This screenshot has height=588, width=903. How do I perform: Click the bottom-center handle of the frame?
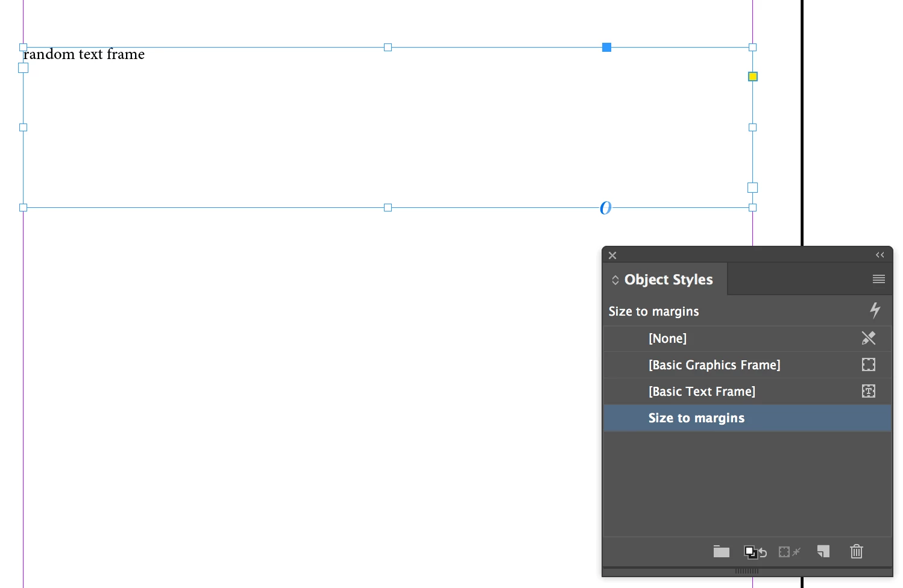(388, 207)
